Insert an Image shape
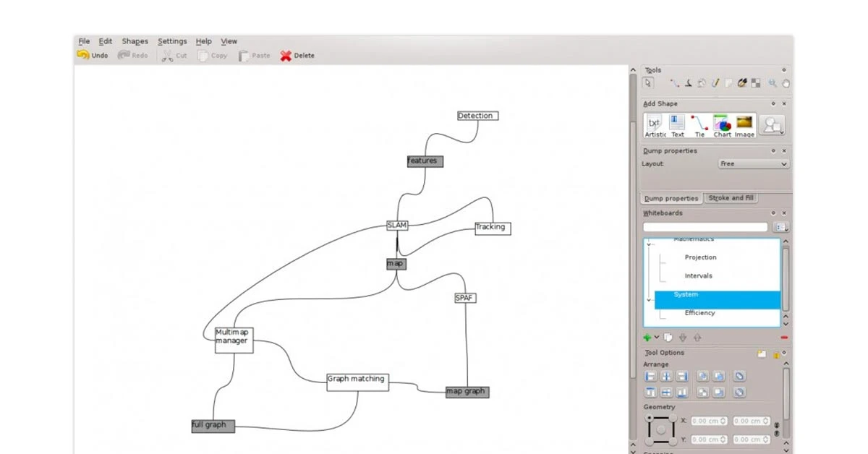Viewport: 868px width, 454px height. (x=744, y=123)
